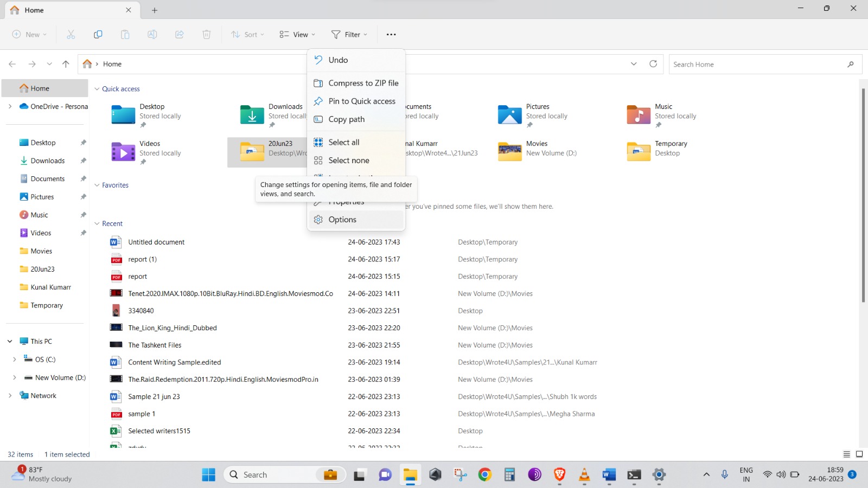
Task: Click the Cut scissors icon in toolbar
Action: [x=71, y=35]
